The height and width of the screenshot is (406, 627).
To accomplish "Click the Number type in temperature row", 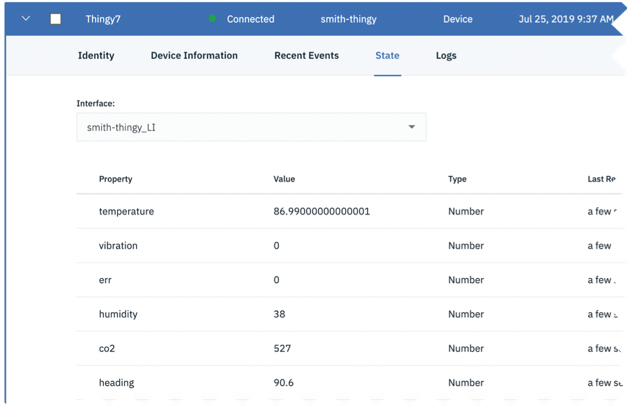I will tap(466, 211).
